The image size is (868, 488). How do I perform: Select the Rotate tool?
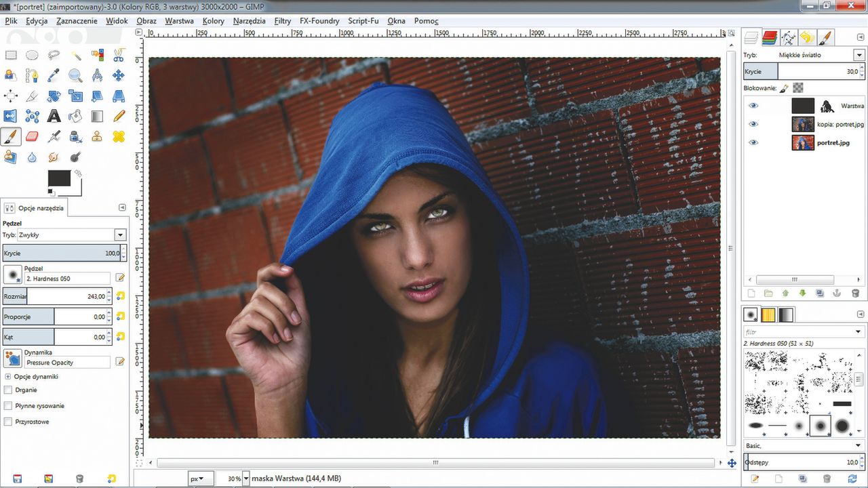point(54,96)
